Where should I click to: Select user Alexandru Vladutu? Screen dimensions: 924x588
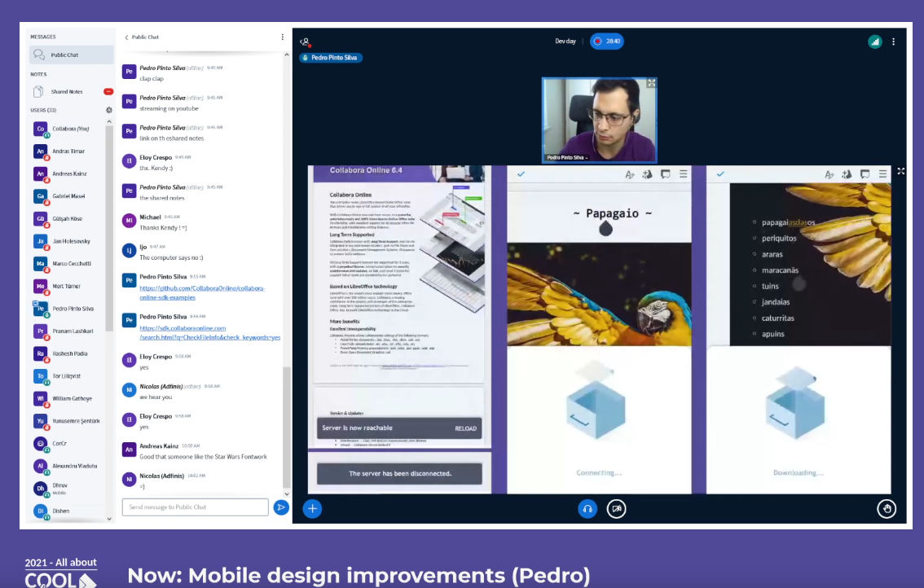68,466
